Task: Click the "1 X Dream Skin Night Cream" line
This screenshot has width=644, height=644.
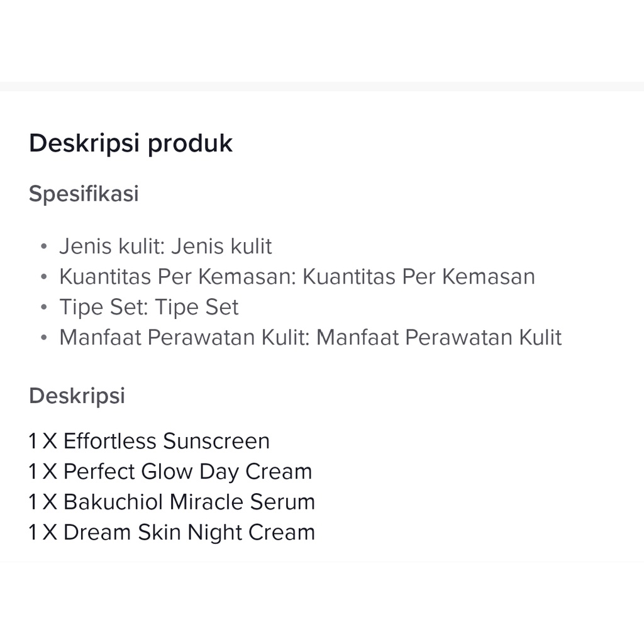Action: point(172,533)
